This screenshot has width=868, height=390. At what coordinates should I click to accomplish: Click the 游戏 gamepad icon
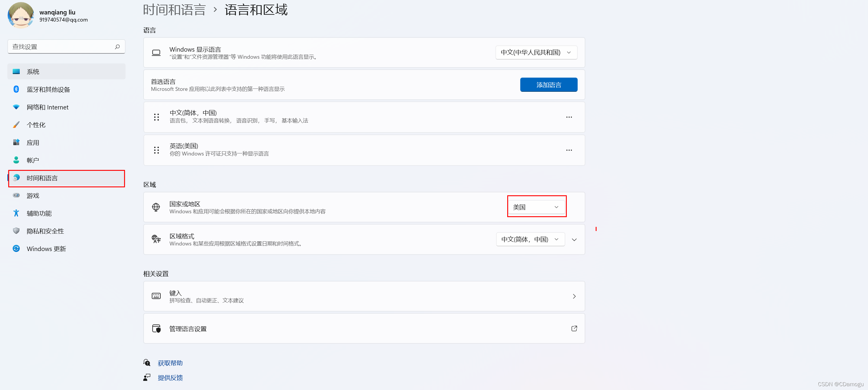click(x=16, y=195)
